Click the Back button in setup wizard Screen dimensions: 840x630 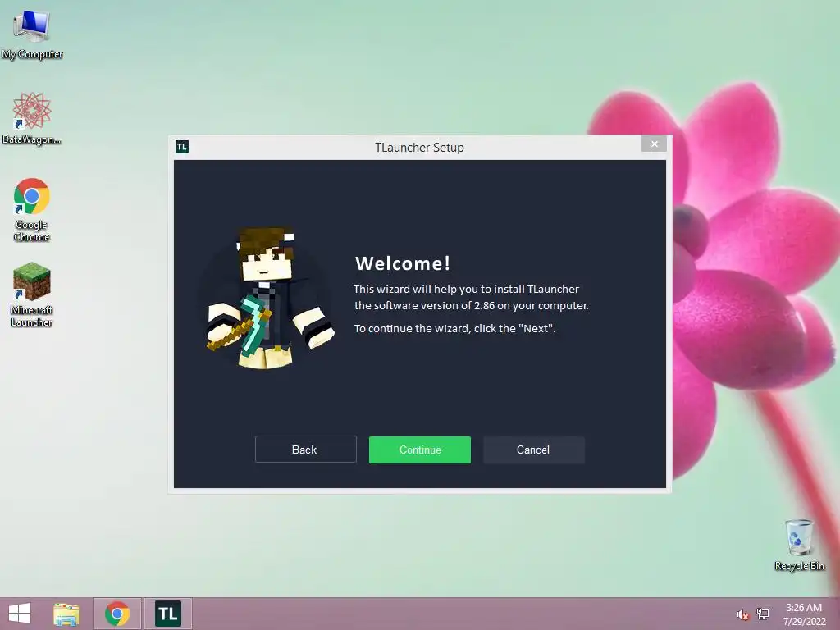click(305, 450)
